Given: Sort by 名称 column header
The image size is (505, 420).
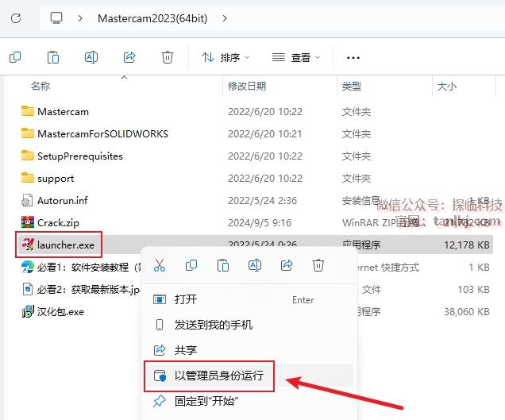Looking at the screenshot, I should [x=40, y=86].
